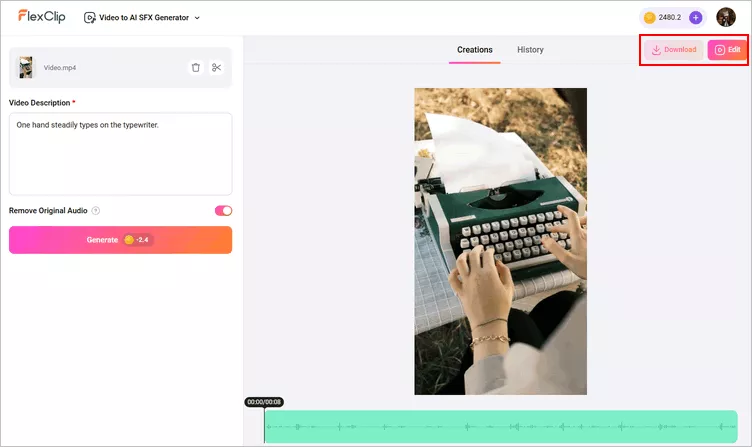Add credits with the purple plus button
The width and height of the screenshot is (752, 447).
click(695, 18)
